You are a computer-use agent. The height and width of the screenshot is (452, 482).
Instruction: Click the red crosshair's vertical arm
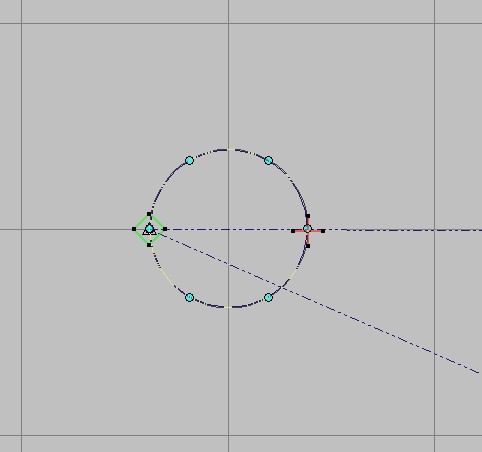click(308, 238)
